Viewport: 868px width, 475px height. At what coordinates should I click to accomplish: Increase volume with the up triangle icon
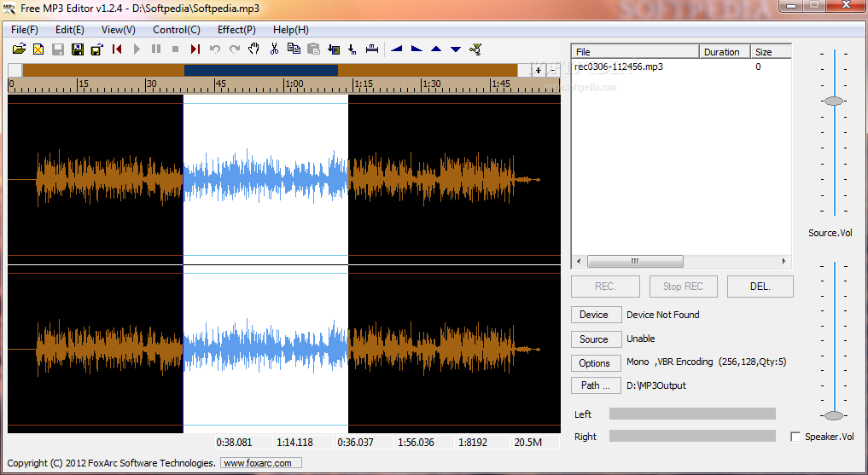pyautogui.click(x=436, y=49)
